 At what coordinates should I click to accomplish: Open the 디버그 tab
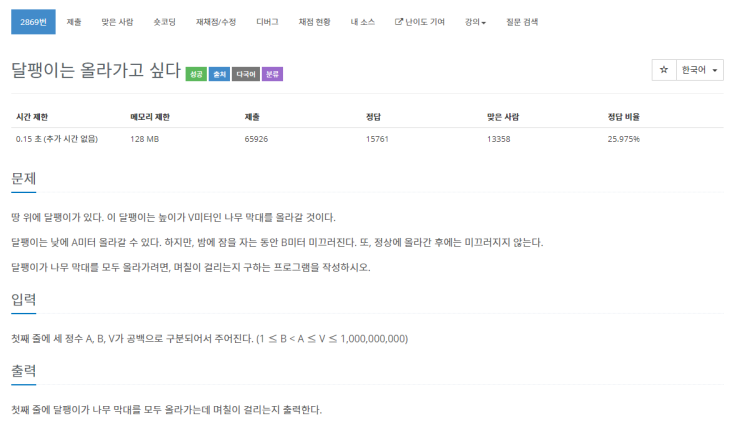(x=267, y=22)
